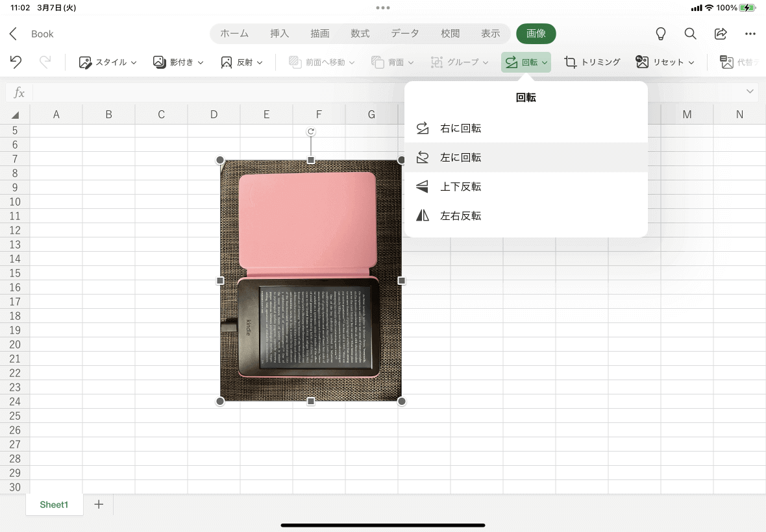Switch to the 校閲 tab
The image size is (766, 532).
click(451, 34)
